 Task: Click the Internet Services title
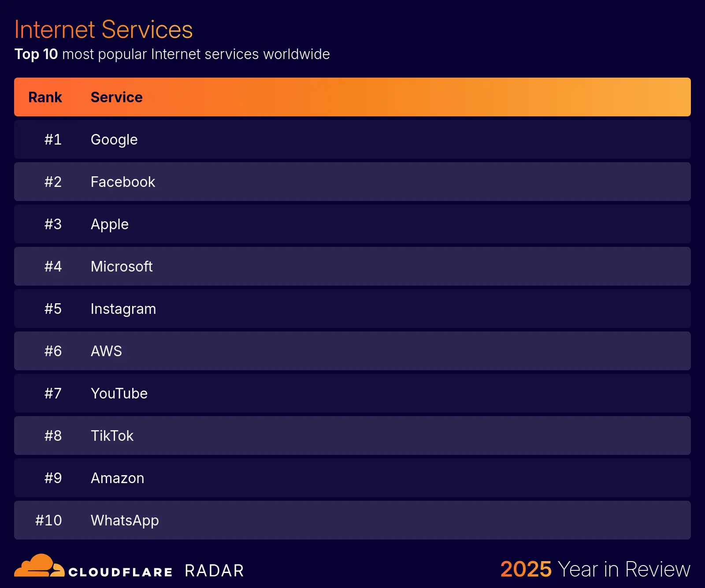pyautogui.click(x=104, y=30)
